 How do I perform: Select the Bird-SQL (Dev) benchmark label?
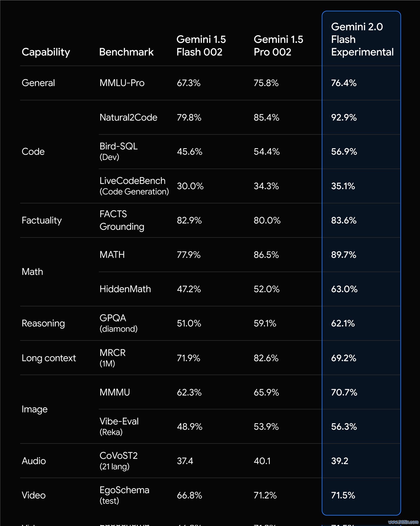(x=119, y=152)
